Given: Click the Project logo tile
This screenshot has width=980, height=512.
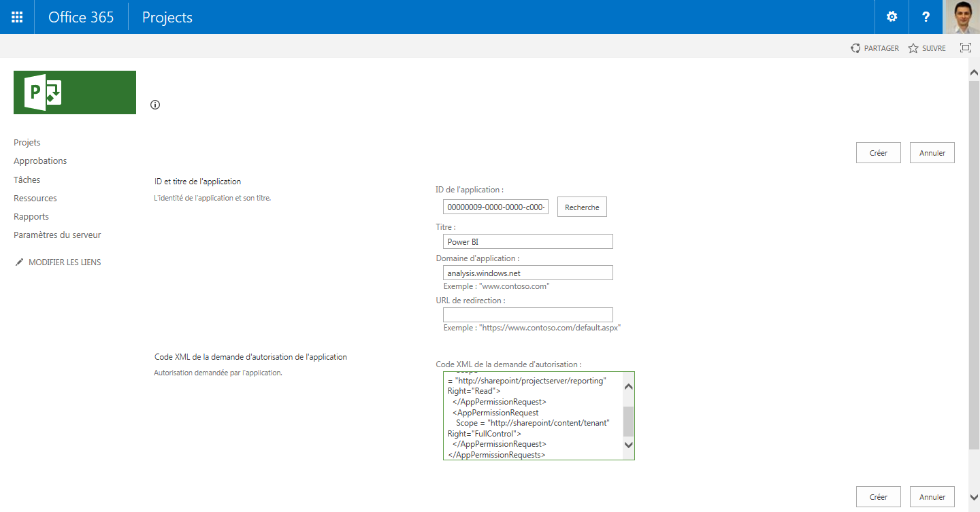Looking at the screenshot, I should coord(75,92).
